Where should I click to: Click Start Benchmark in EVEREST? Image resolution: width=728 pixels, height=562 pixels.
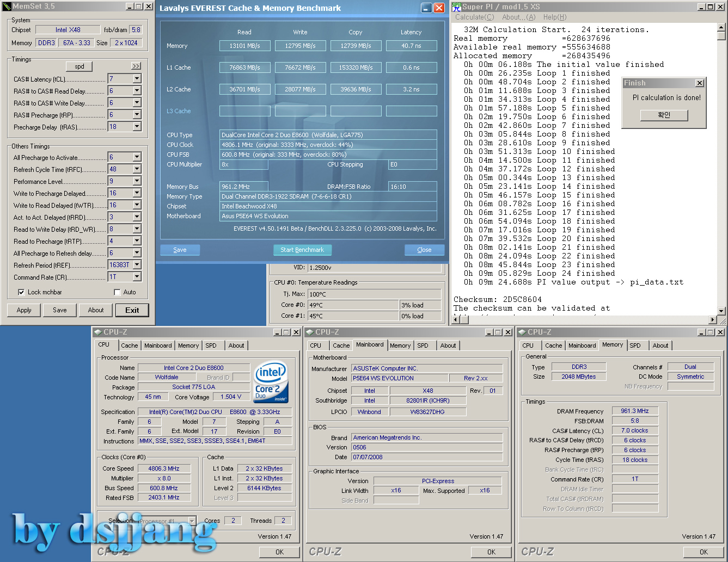coord(302,250)
